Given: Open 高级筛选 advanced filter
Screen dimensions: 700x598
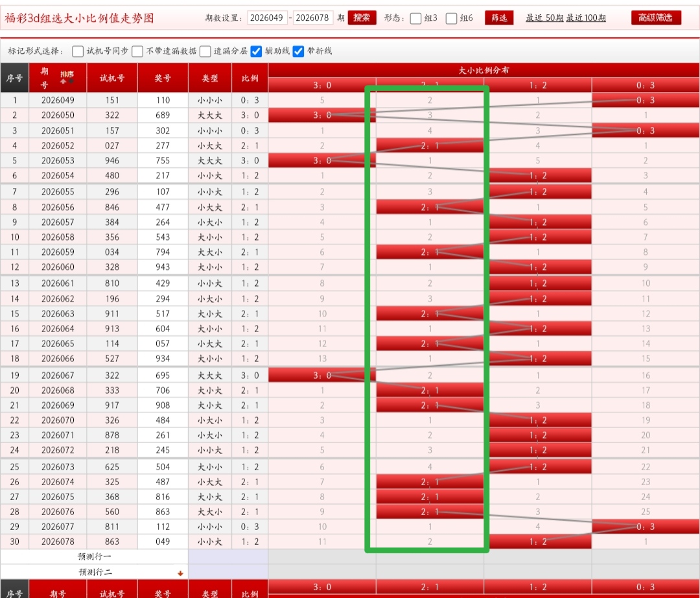Looking at the screenshot, I should 655,18.
